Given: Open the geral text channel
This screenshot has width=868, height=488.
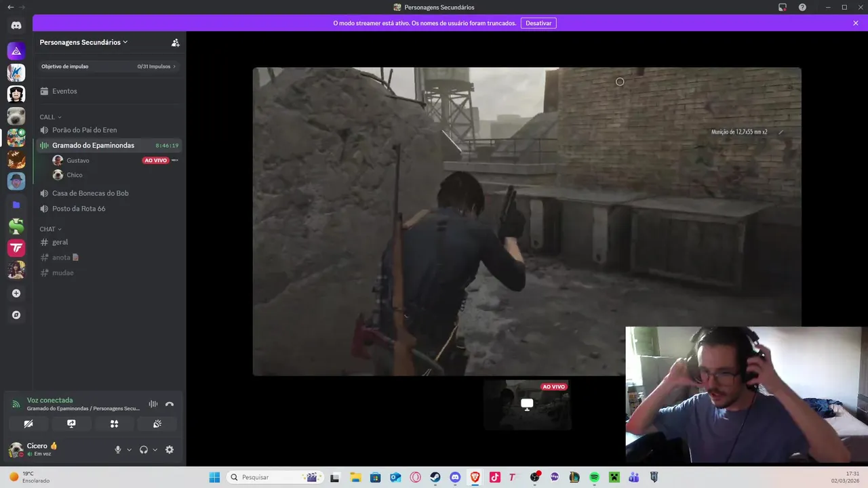Looking at the screenshot, I should pos(108,242).
